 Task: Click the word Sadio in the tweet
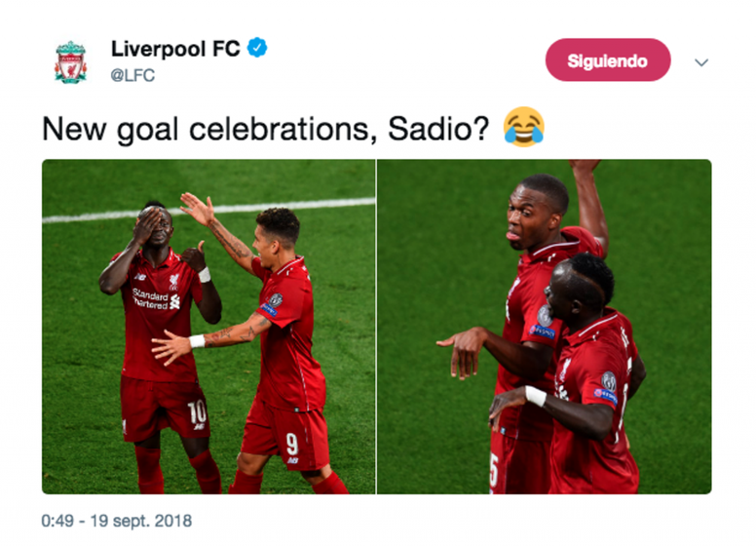(433, 129)
